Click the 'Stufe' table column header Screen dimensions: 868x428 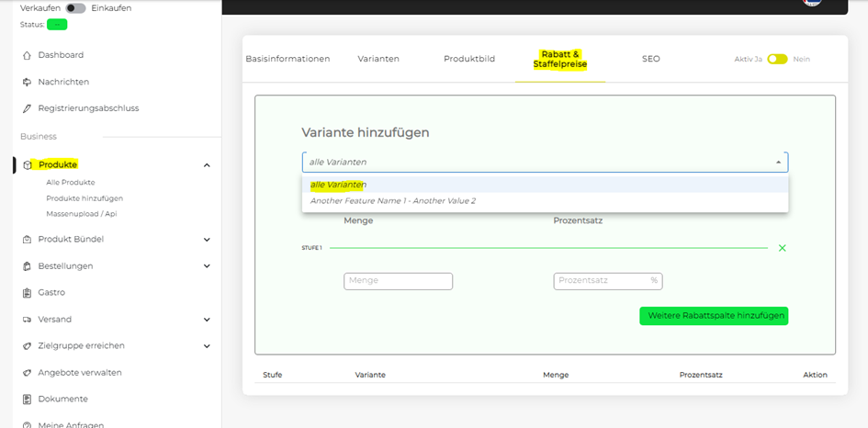[x=273, y=375]
